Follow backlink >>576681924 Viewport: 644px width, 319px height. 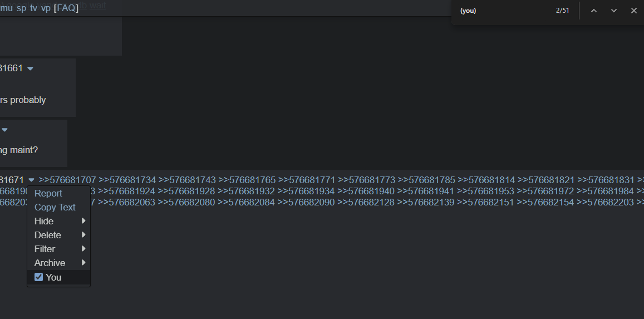[x=126, y=192]
